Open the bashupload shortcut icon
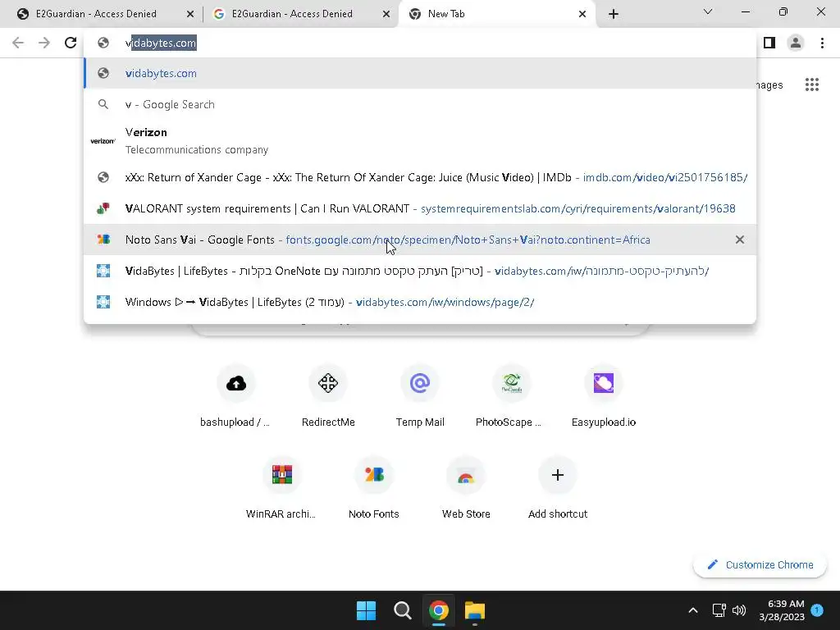The image size is (840, 630). pyautogui.click(x=235, y=383)
